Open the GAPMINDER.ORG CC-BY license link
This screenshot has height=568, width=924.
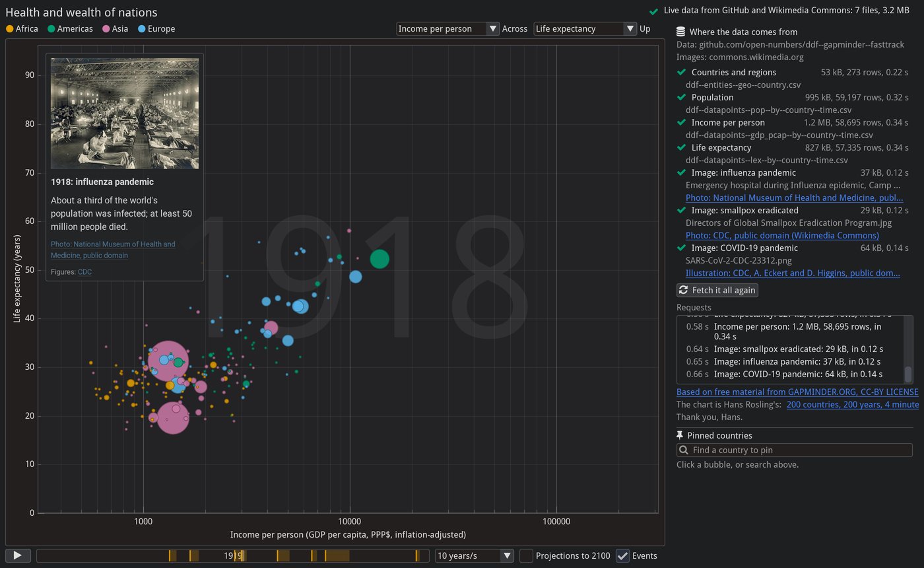coord(797,392)
